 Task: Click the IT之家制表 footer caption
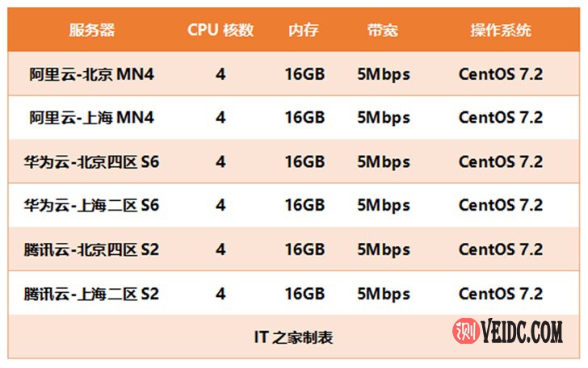[293, 337]
